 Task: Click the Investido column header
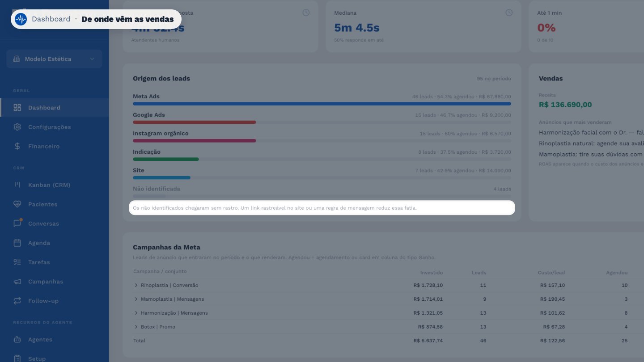click(432, 273)
